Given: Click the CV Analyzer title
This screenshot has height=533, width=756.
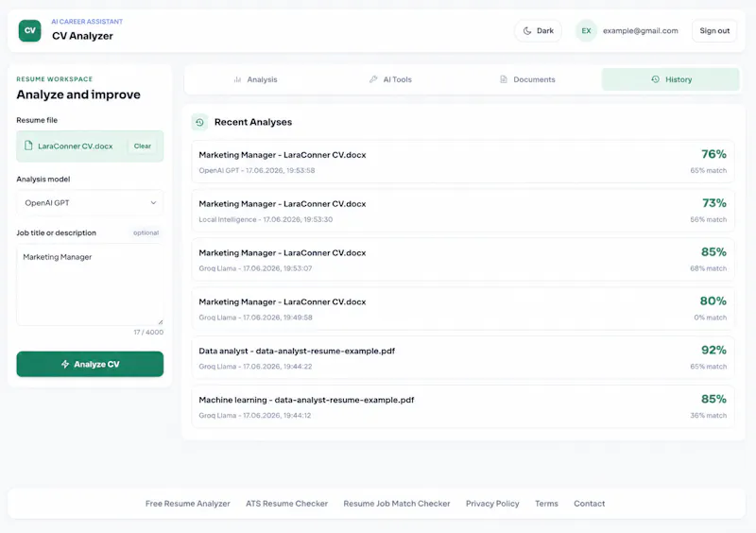Looking at the screenshot, I should pos(82,36).
